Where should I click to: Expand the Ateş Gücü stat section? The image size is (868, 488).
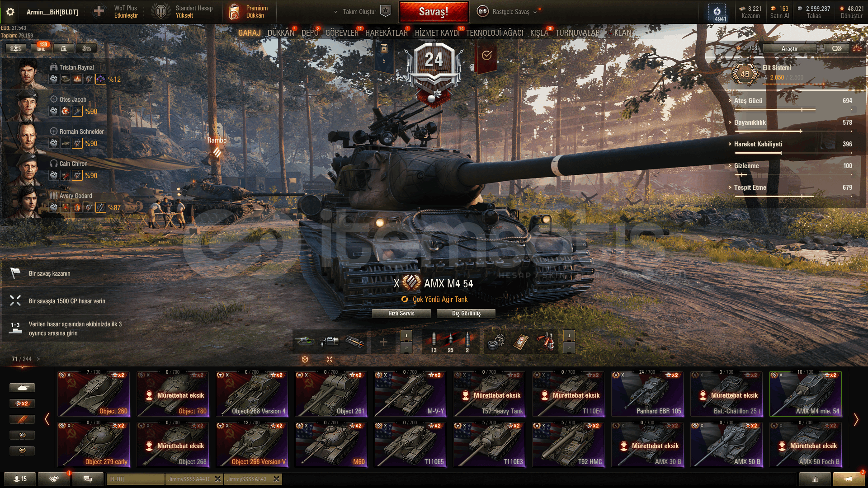(x=747, y=101)
